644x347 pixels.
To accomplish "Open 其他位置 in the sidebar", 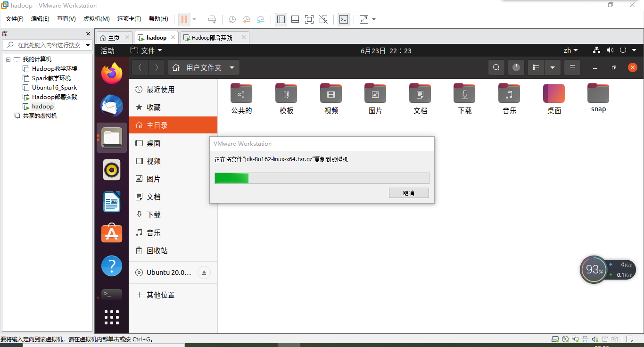I will (x=173, y=295).
